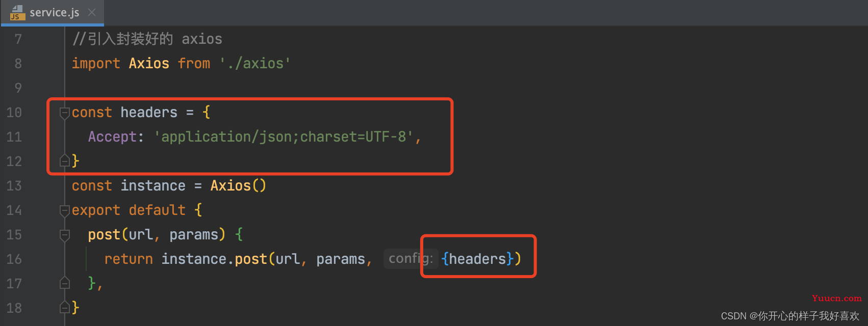Click the Axios() call on line 13
The image size is (868, 326).
point(238,186)
